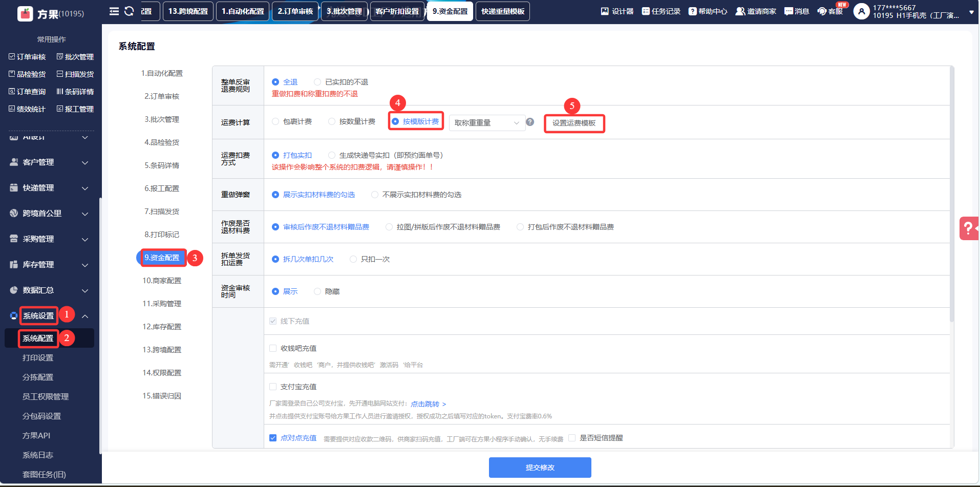Select 生成快递号实扣 radio option

coord(332,155)
